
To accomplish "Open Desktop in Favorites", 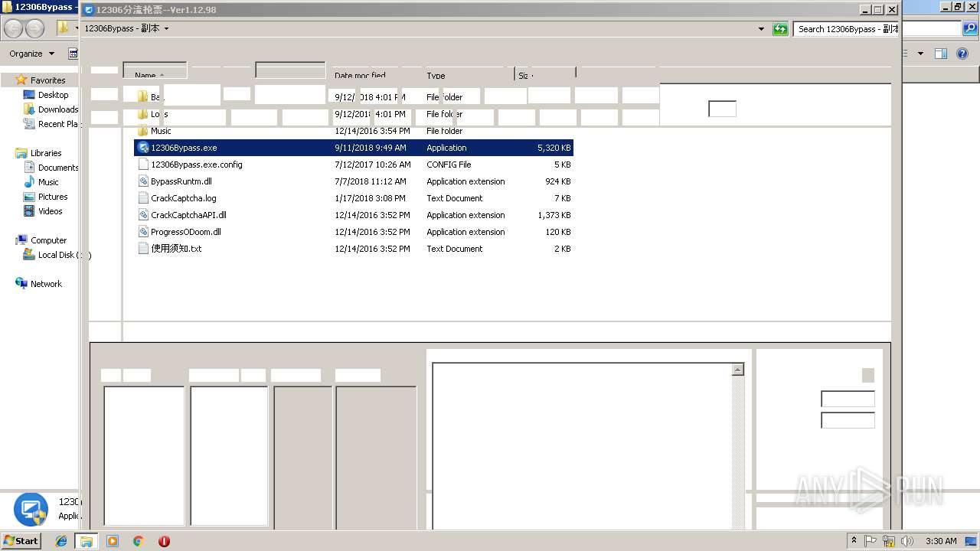I will [53, 95].
